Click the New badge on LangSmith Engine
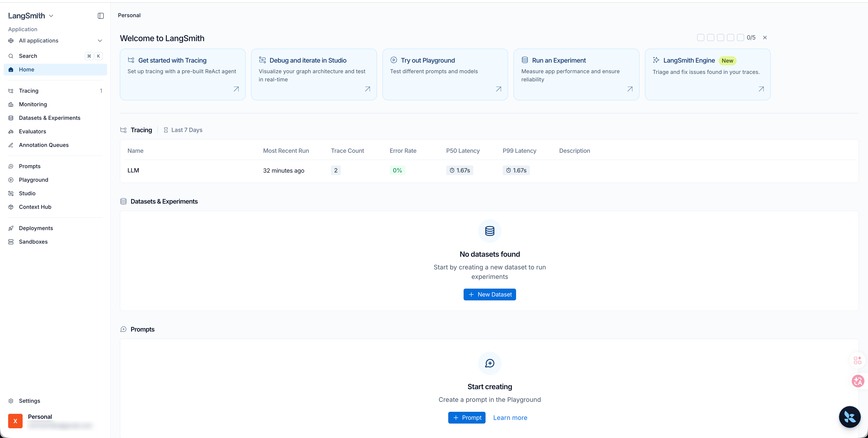The image size is (868, 438). (x=727, y=61)
